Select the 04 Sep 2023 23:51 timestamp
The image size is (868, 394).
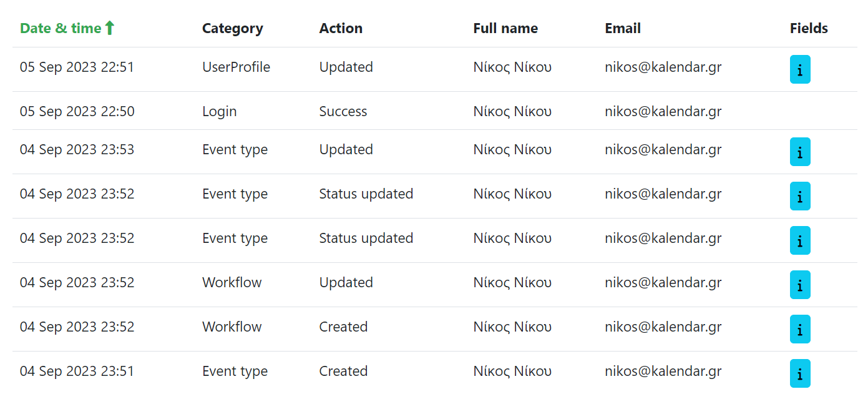(x=77, y=372)
